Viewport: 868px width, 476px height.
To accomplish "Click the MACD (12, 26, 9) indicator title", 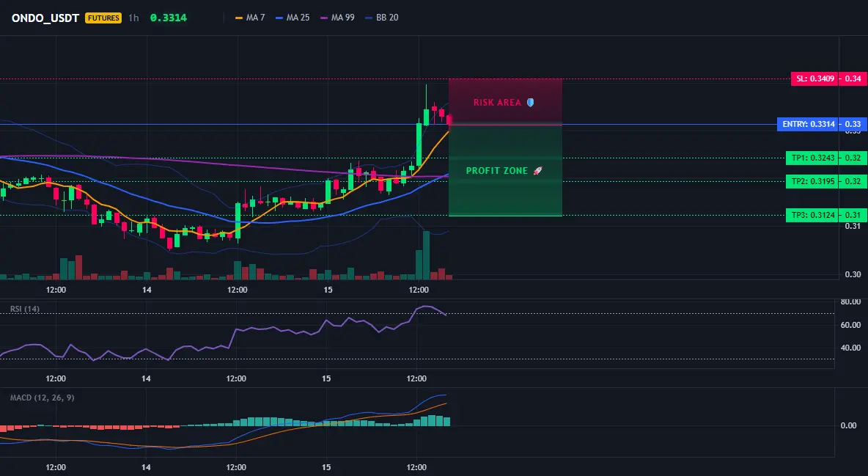I will 42,398.
